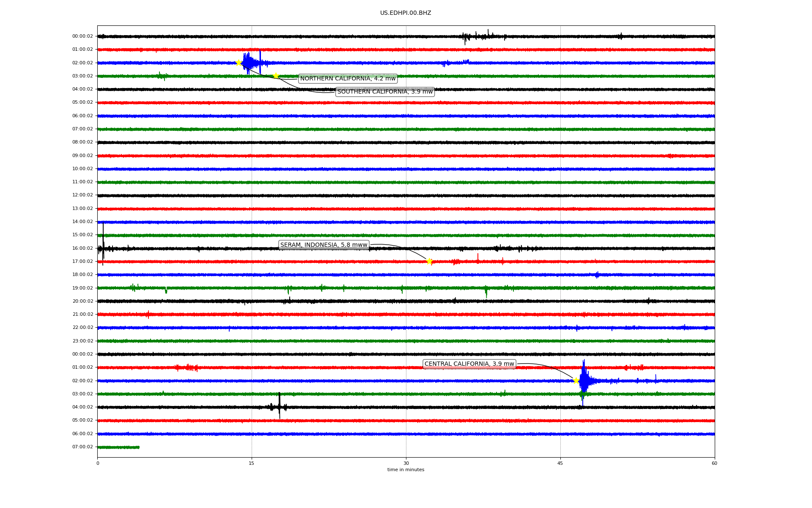
Task: Click the 12:00:02 row time label
Action: click(x=82, y=195)
